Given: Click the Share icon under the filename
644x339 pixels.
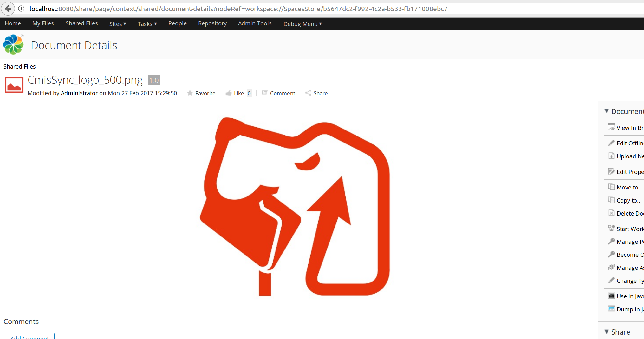Looking at the screenshot, I should [x=308, y=93].
